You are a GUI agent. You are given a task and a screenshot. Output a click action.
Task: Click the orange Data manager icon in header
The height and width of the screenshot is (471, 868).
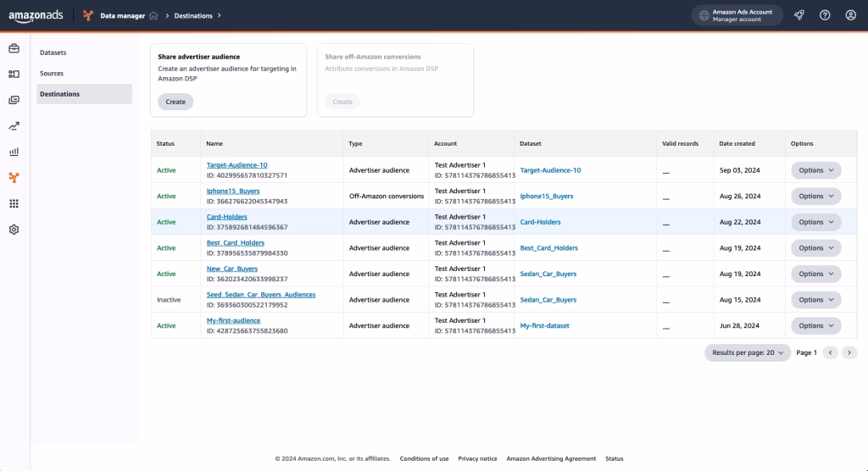tap(87, 15)
